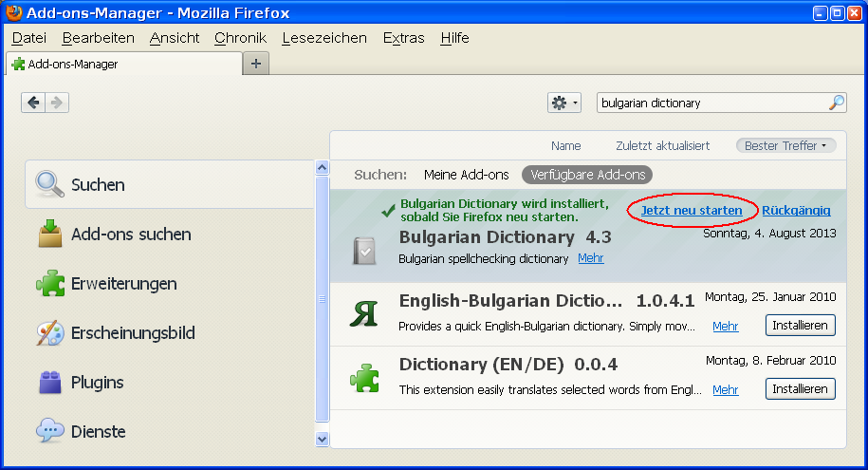Sort add-ons by Zuletzt aktualisiert

coord(662,145)
